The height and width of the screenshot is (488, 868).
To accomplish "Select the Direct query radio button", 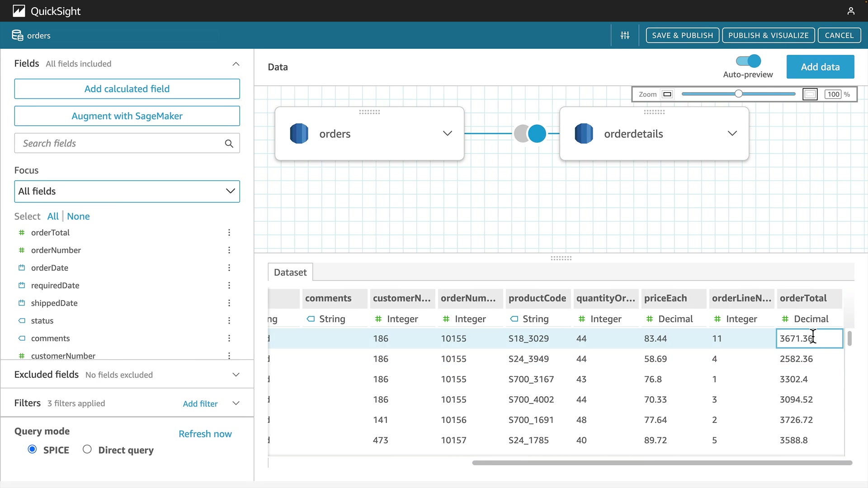I will tap(87, 449).
